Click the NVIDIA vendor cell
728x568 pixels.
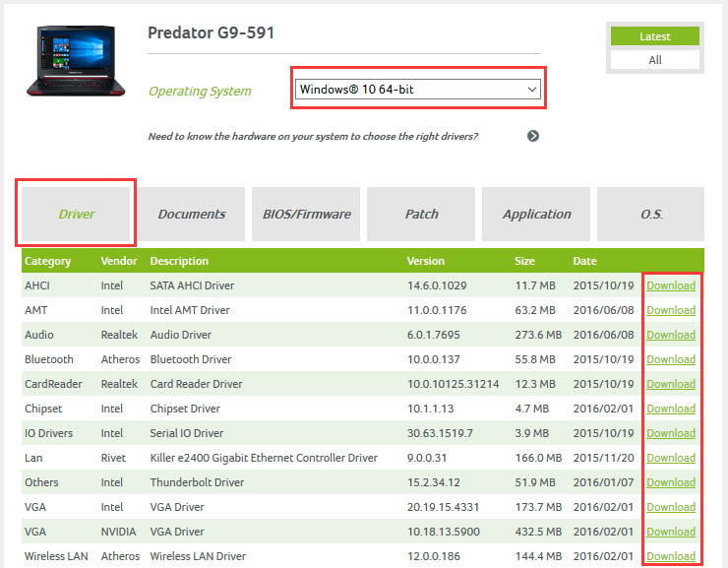coord(118,532)
